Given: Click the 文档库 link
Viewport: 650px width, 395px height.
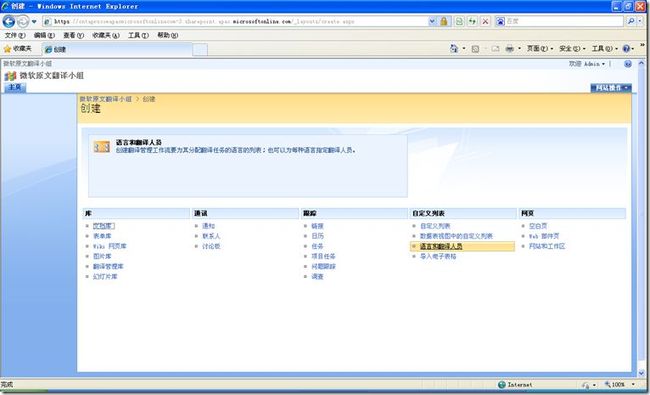Looking at the screenshot, I should click(x=103, y=226).
